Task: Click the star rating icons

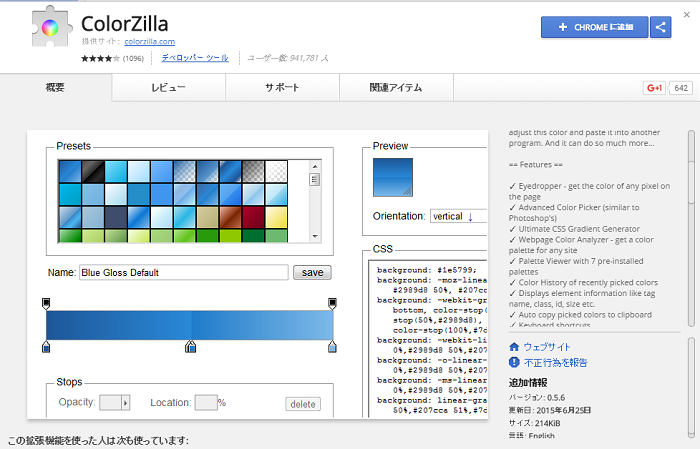Action: 100,58
